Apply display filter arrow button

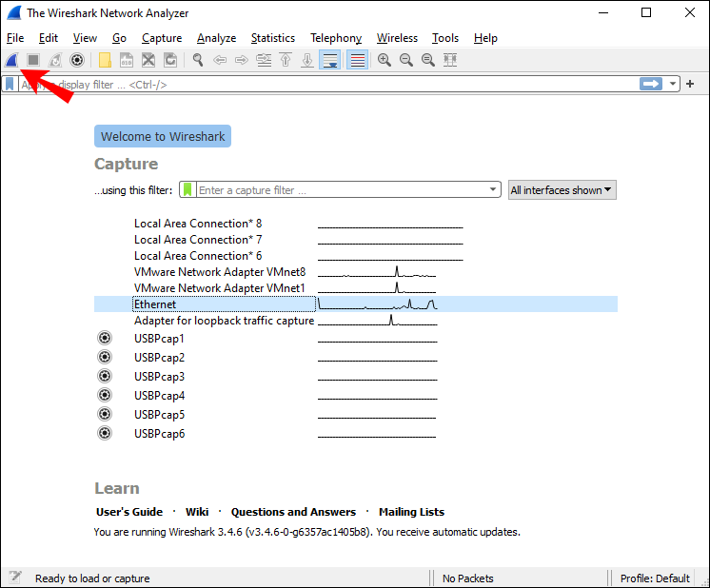tap(651, 84)
